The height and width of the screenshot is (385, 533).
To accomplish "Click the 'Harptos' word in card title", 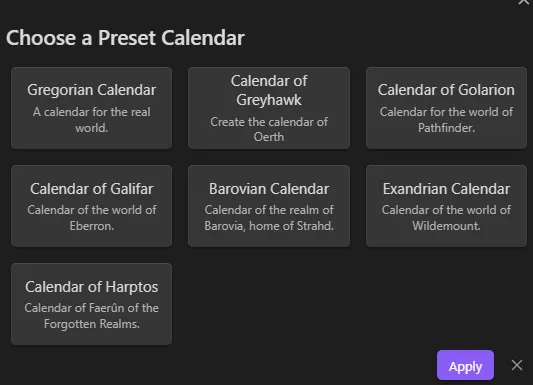I will pyautogui.click(x=132, y=287).
